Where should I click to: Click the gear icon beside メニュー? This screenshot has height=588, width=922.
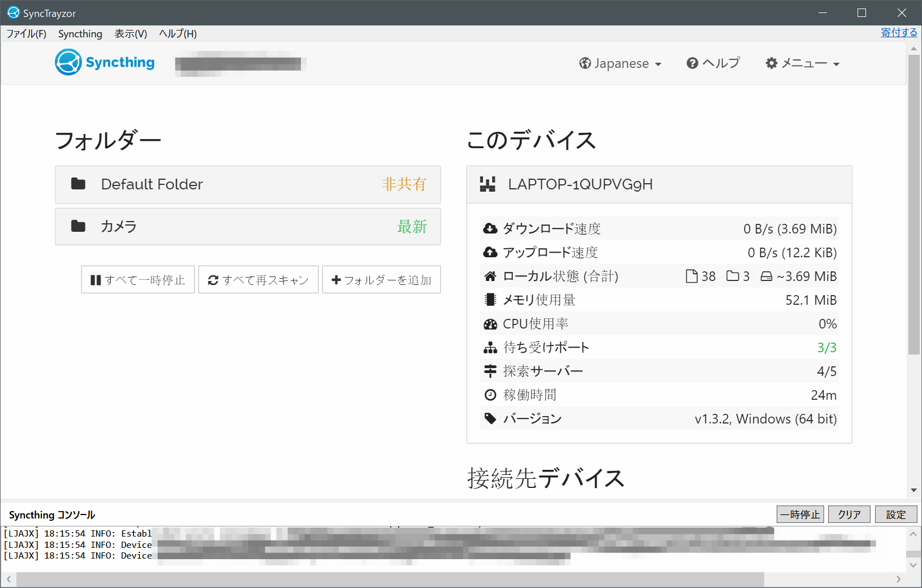pyautogui.click(x=772, y=63)
